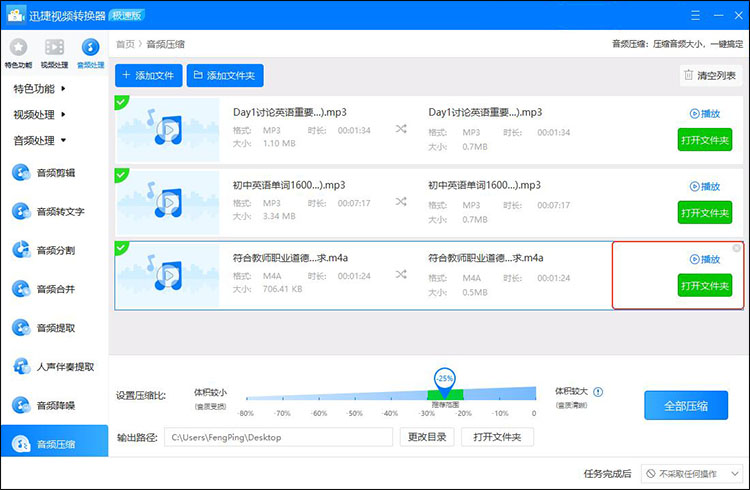750x490 pixels.
Task: Open the 音频剪辑 audio trimming tool
Action: coord(55,172)
